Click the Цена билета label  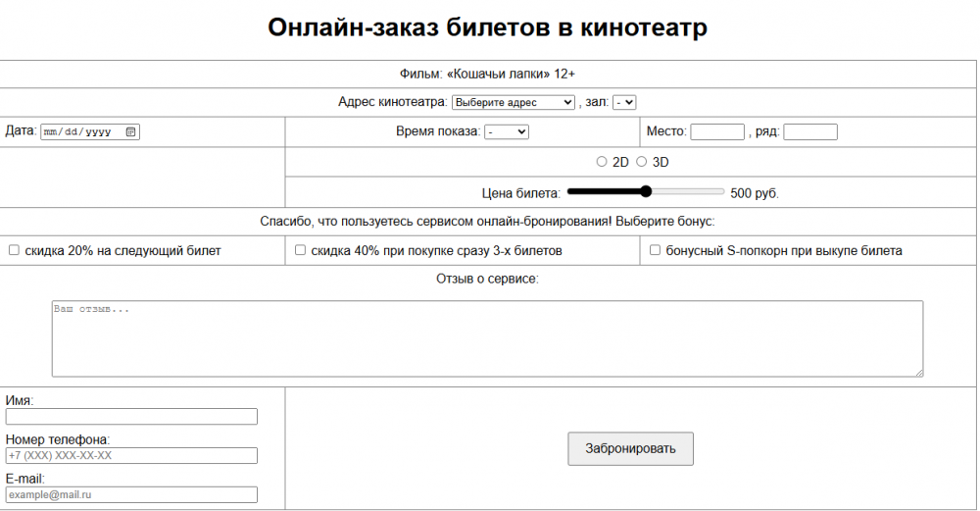pyautogui.click(x=521, y=193)
